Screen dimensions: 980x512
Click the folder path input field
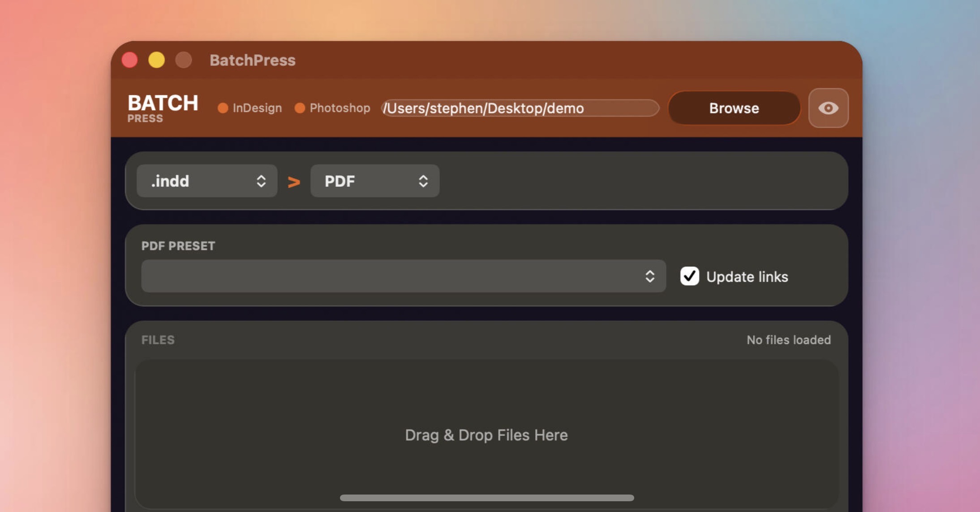[x=520, y=108]
